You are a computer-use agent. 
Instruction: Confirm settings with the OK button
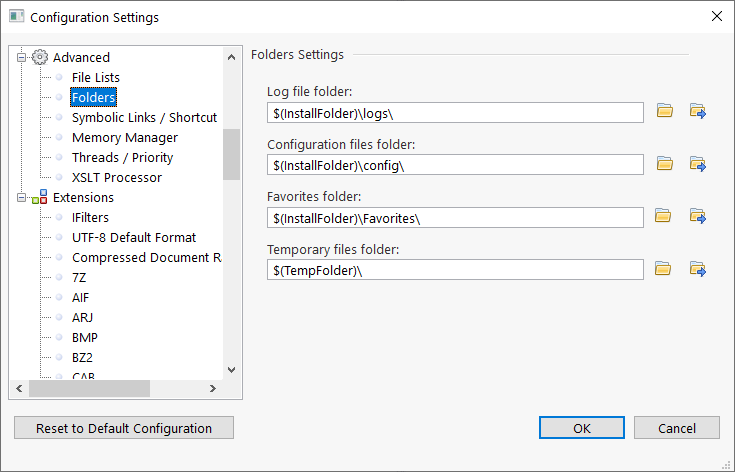[582, 428]
